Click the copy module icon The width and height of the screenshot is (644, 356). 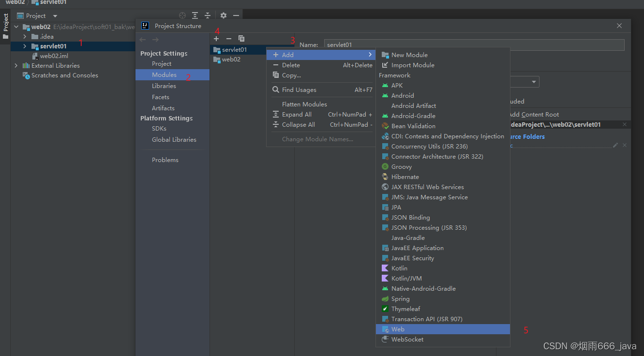click(x=241, y=39)
